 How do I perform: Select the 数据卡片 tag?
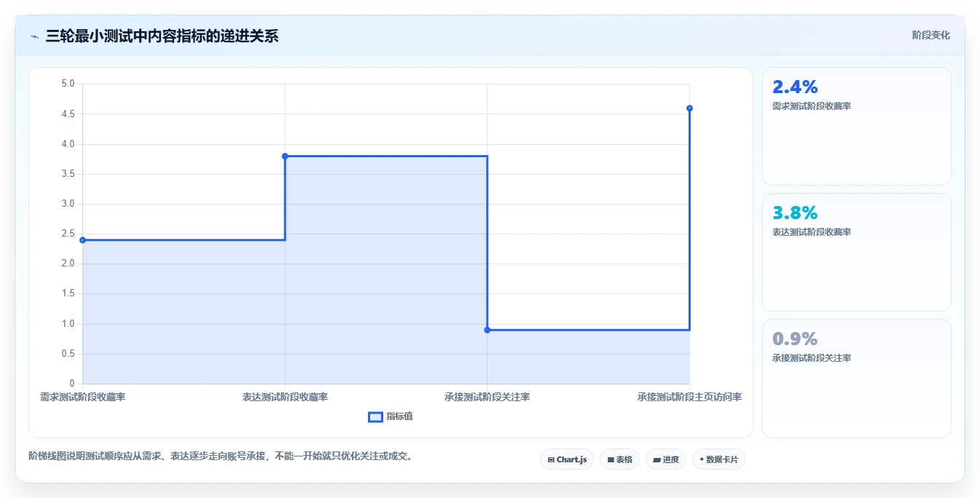point(718,459)
